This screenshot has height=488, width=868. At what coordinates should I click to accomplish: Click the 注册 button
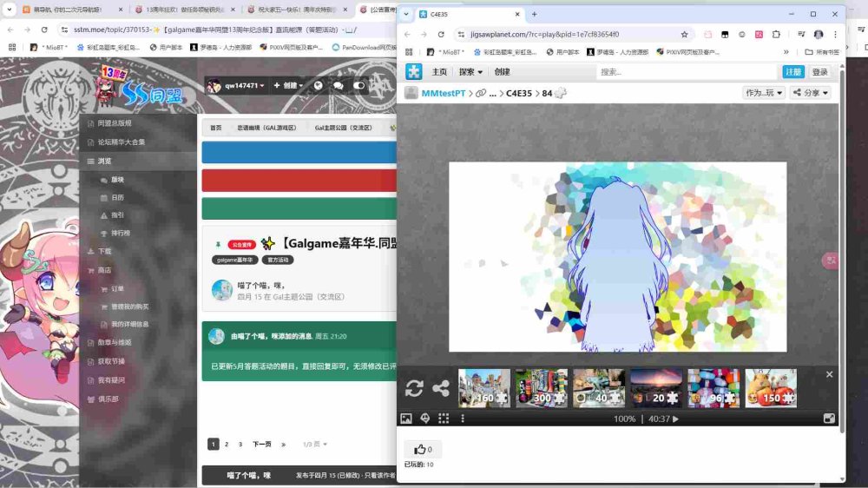click(792, 72)
